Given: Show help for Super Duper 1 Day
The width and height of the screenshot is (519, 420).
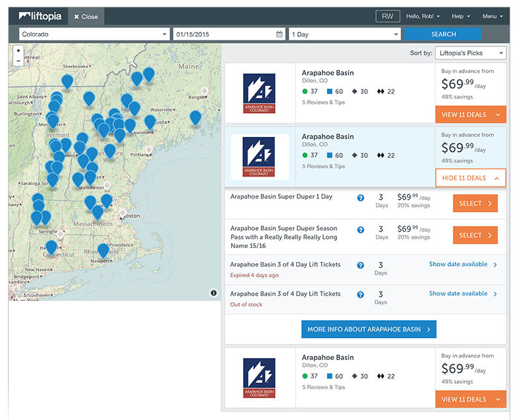Looking at the screenshot, I should pyautogui.click(x=360, y=198).
